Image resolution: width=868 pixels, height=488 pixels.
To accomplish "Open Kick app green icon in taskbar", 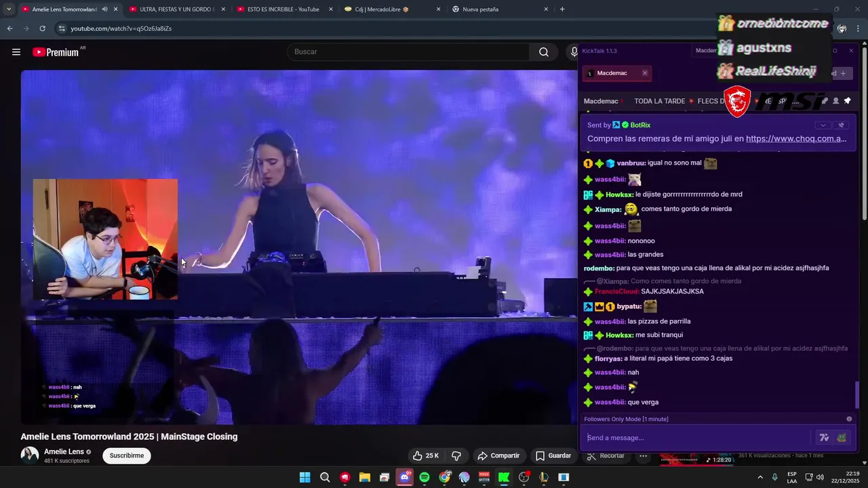I will coord(504,477).
